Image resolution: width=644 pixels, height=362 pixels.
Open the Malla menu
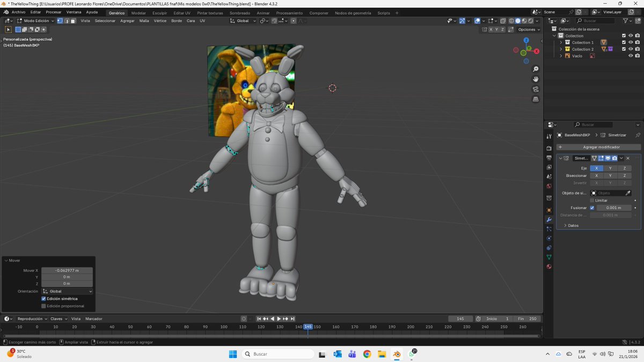tap(144, 21)
